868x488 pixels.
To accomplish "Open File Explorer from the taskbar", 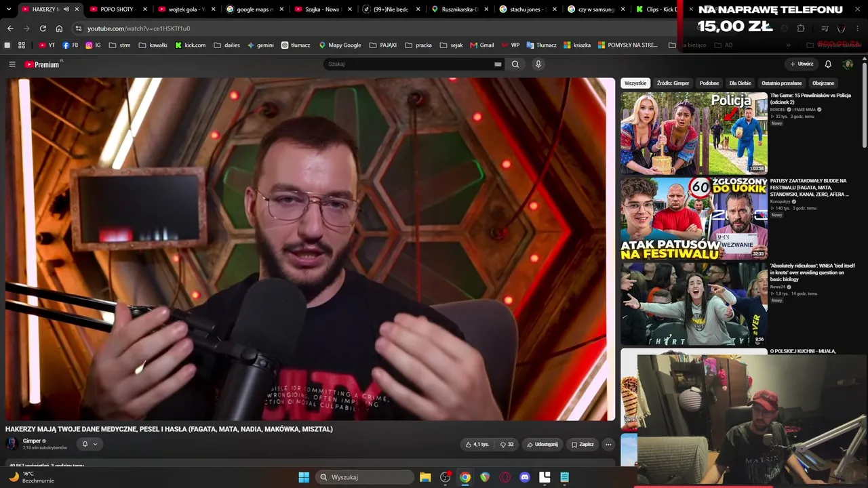I will [425, 477].
